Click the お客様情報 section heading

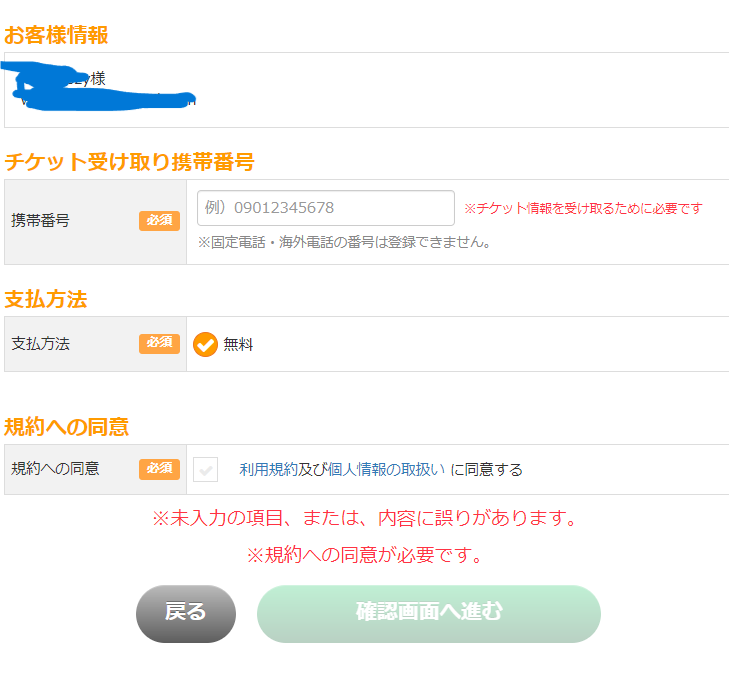click(x=57, y=35)
